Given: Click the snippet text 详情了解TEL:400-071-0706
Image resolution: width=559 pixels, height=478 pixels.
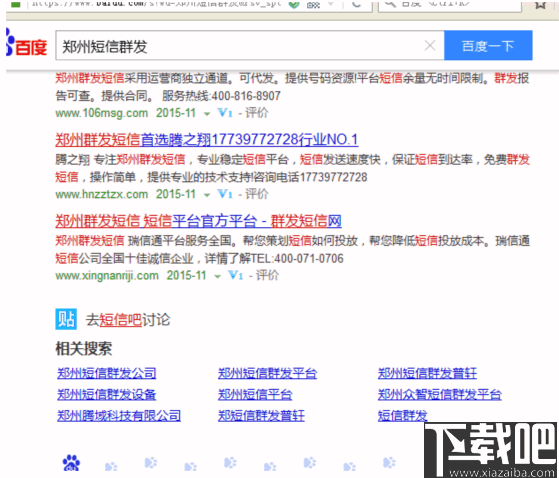Looking at the screenshot, I should coord(274,258).
